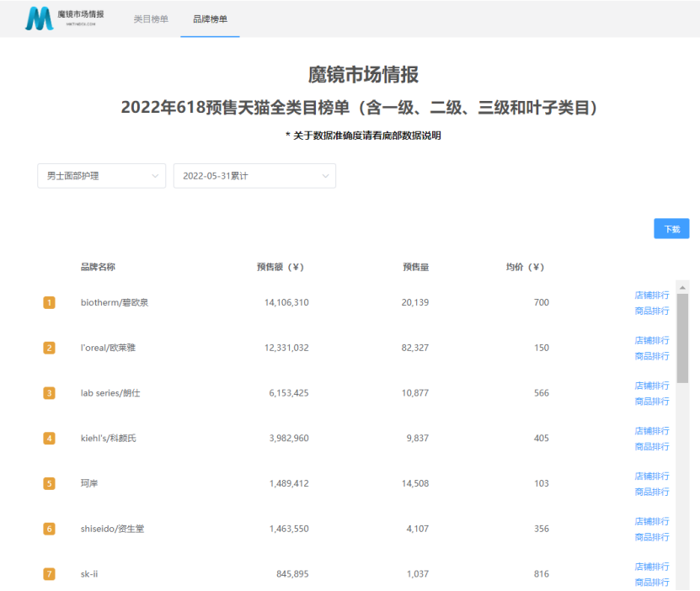Open 店铺排行 for lab series/朗仕
The width and height of the screenshot is (700, 591).
point(652,384)
